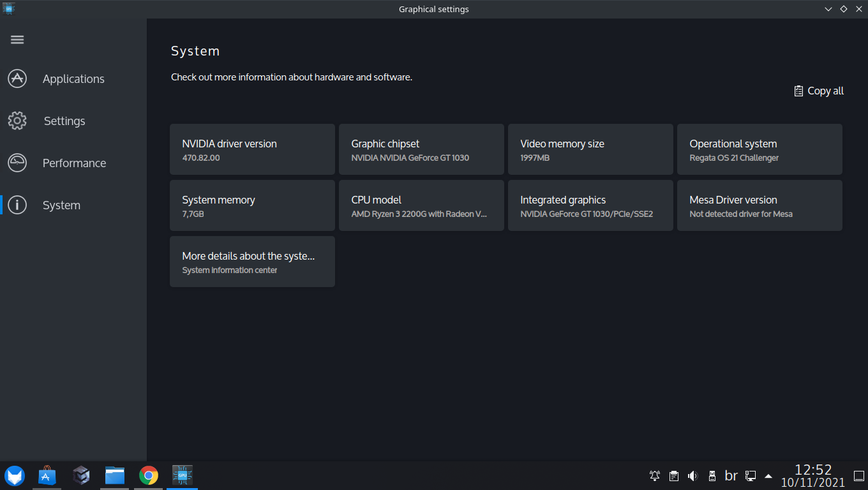Open the Applications section
The image size is (868, 490).
73,79
